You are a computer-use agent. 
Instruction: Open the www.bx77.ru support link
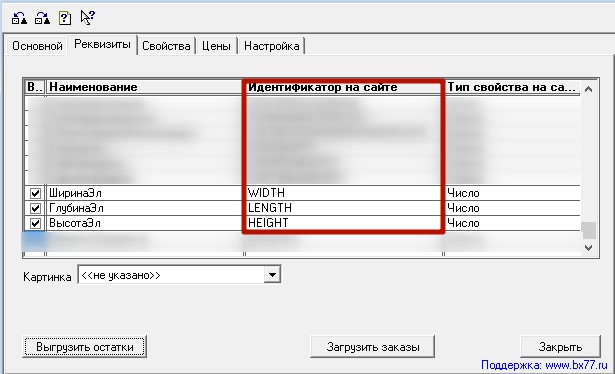click(576, 365)
